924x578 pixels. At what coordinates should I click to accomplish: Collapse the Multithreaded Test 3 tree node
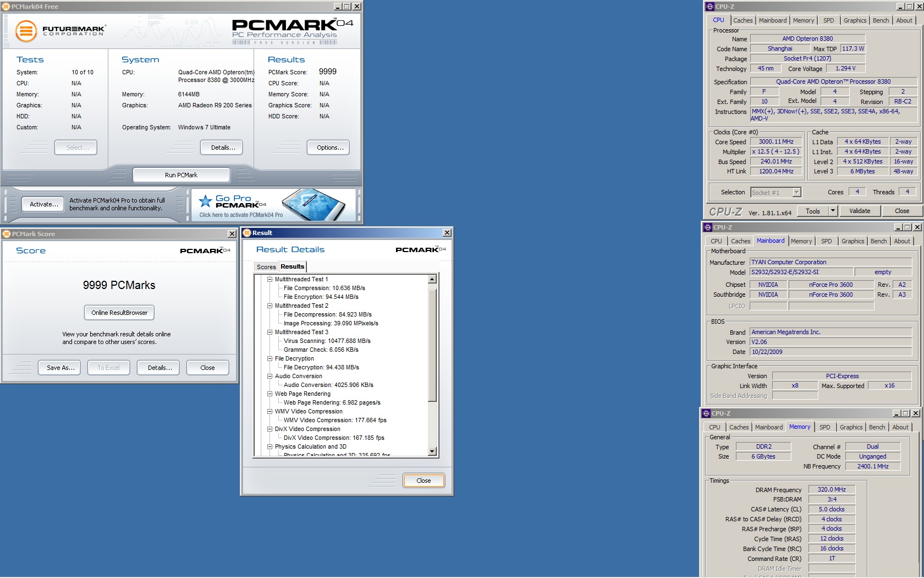(x=270, y=332)
